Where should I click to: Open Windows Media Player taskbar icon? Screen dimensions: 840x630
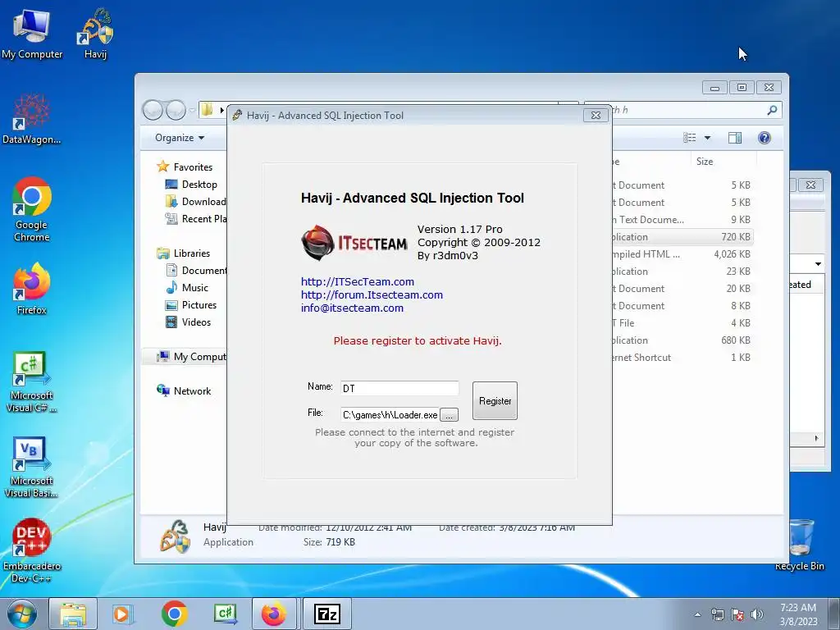tap(122, 614)
